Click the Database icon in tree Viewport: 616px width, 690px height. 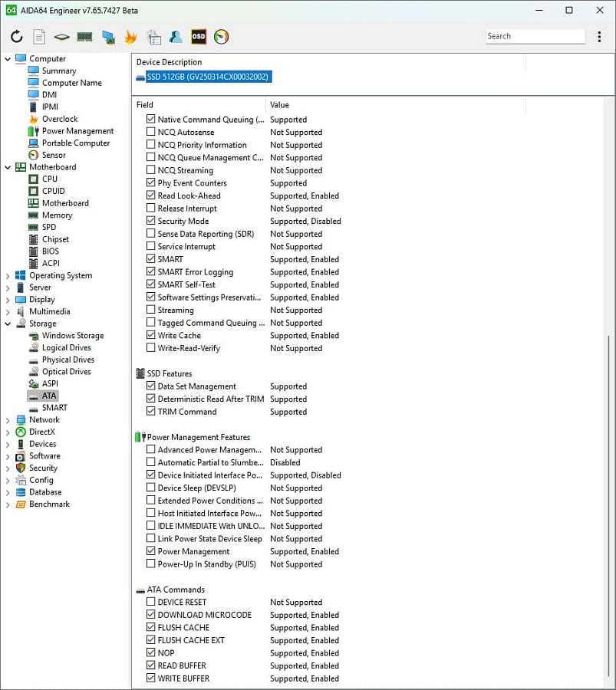click(21, 492)
